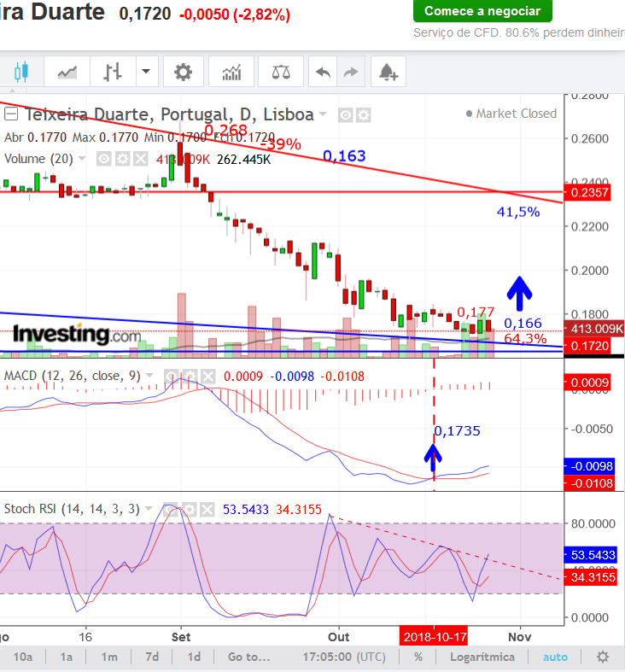Click the 0.2357 price label

pyautogui.click(x=587, y=192)
